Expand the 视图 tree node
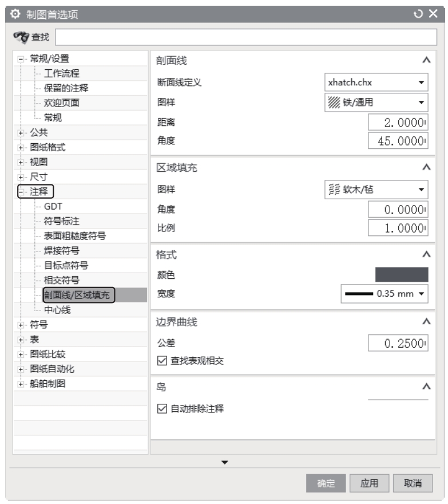The width and height of the screenshot is (448, 504). point(21,162)
